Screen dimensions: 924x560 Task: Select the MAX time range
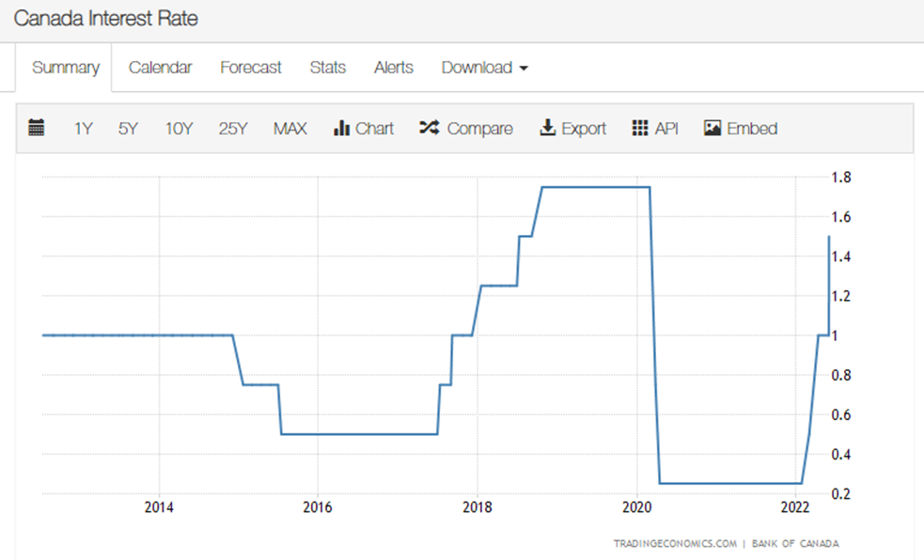click(290, 129)
